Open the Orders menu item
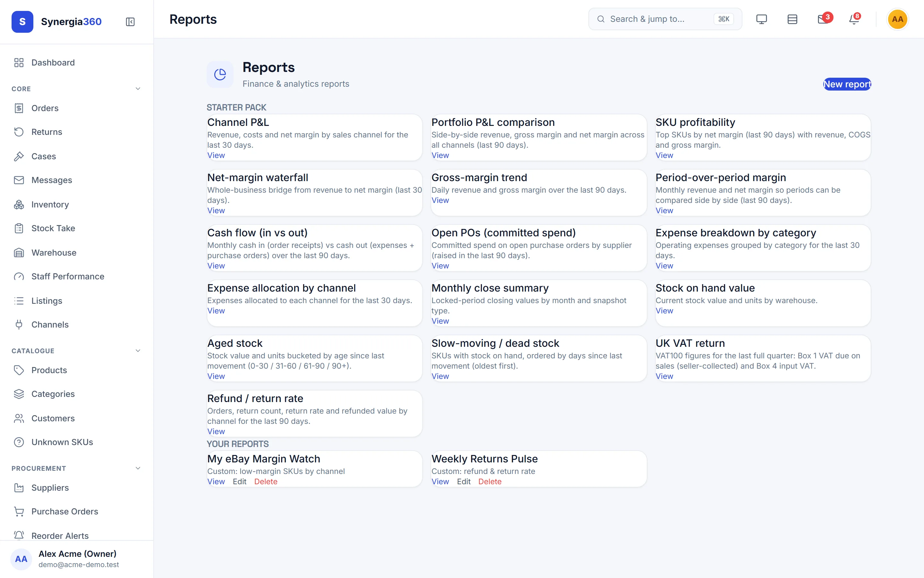This screenshot has width=924, height=578. pos(76,108)
